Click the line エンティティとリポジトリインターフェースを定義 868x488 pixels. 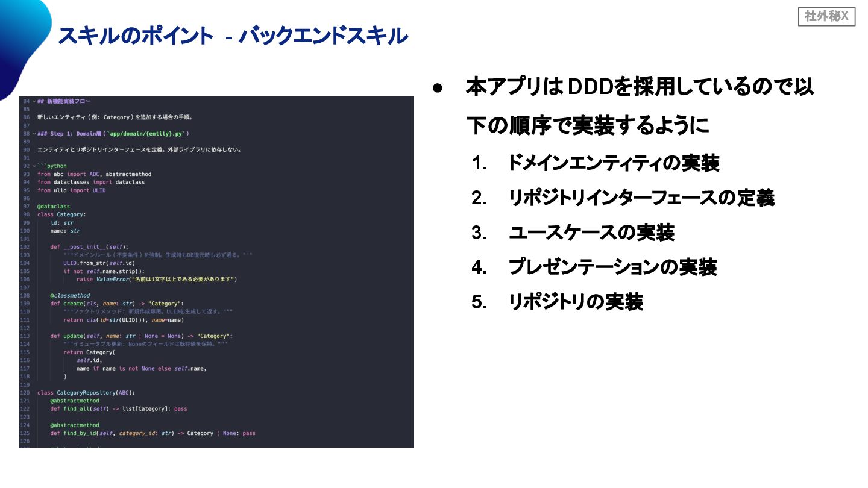tap(139, 150)
